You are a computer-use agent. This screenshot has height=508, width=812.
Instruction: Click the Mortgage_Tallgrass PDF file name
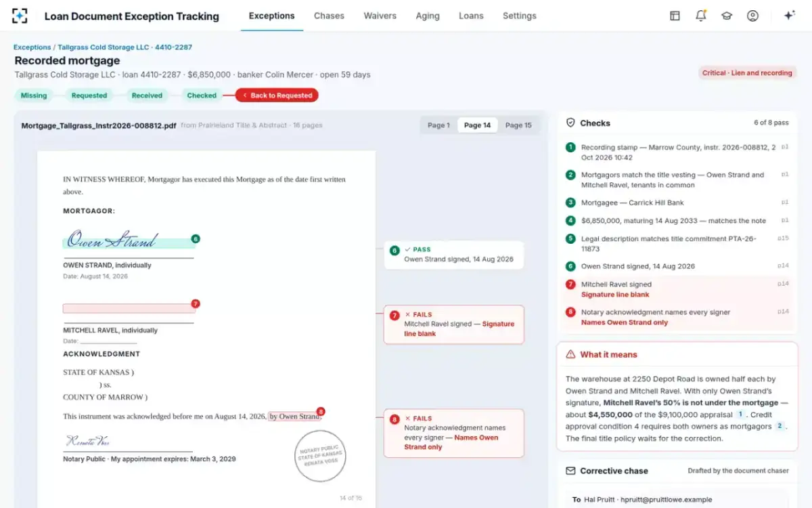[99, 125]
